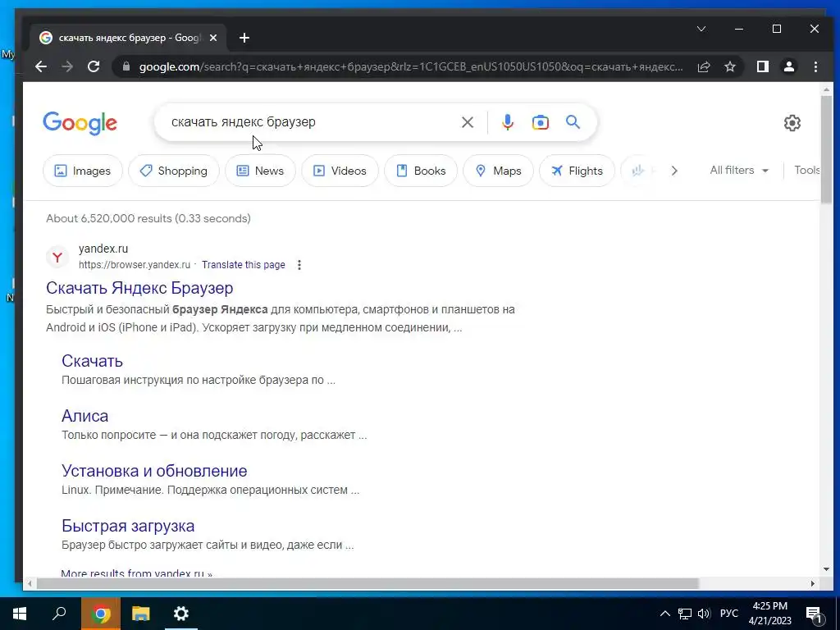This screenshot has width=840, height=630.
Task: Click the scroll right arrow
Action: pyautogui.click(x=813, y=583)
